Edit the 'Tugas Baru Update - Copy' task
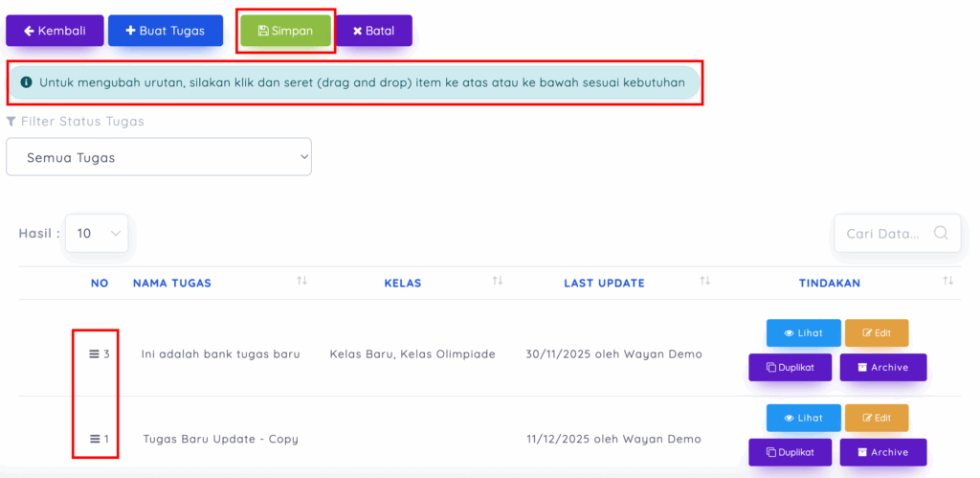 click(877, 418)
